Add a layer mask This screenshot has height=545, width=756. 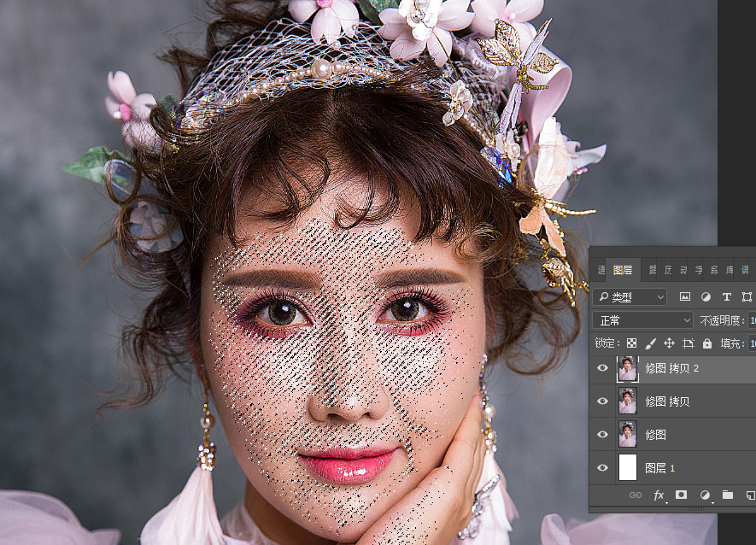[682, 495]
